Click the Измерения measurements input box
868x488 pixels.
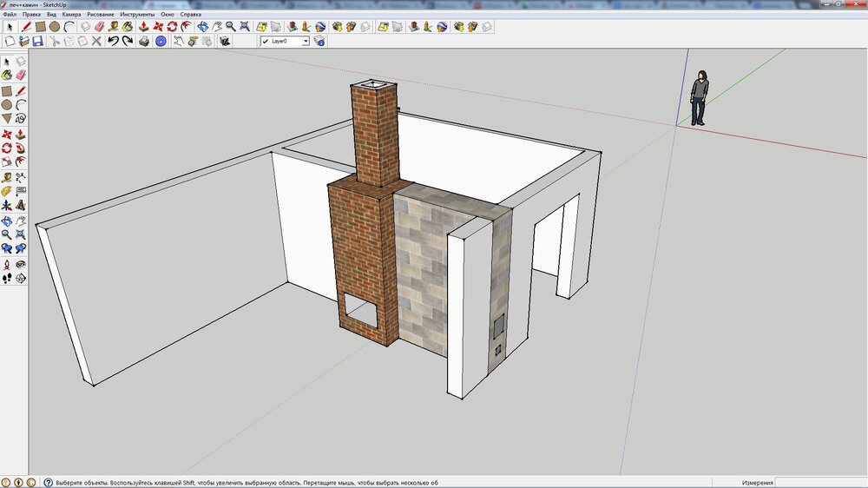click(x=820, y=482)
